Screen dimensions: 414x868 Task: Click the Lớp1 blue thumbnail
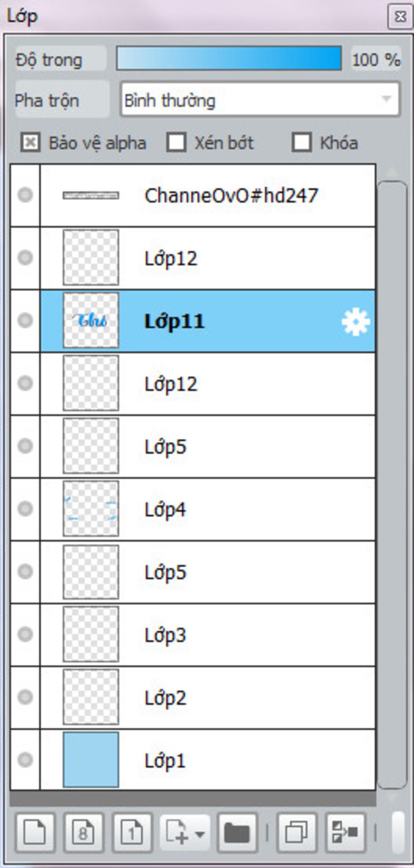pyautogui.click(x=91, y=760)
